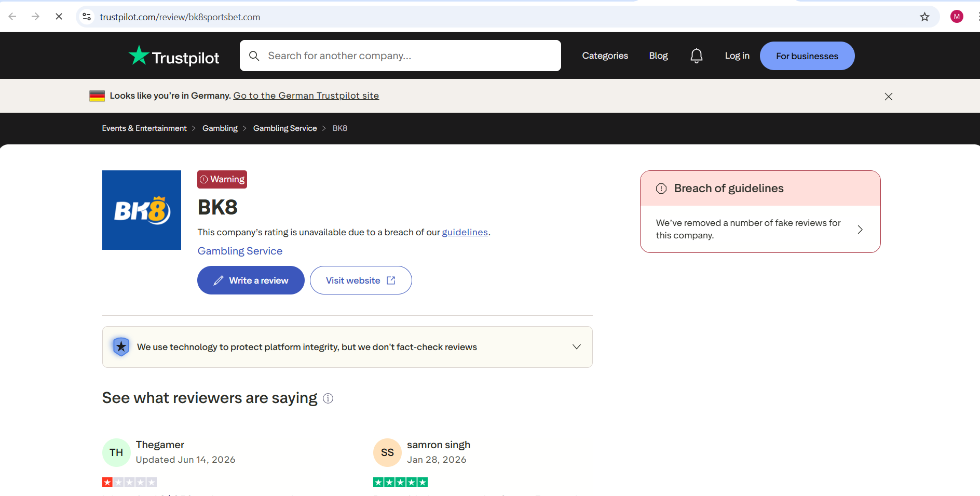Open Gambling Service breadcrumb
The width and height of the screenshot is (980, 496).
285,128
